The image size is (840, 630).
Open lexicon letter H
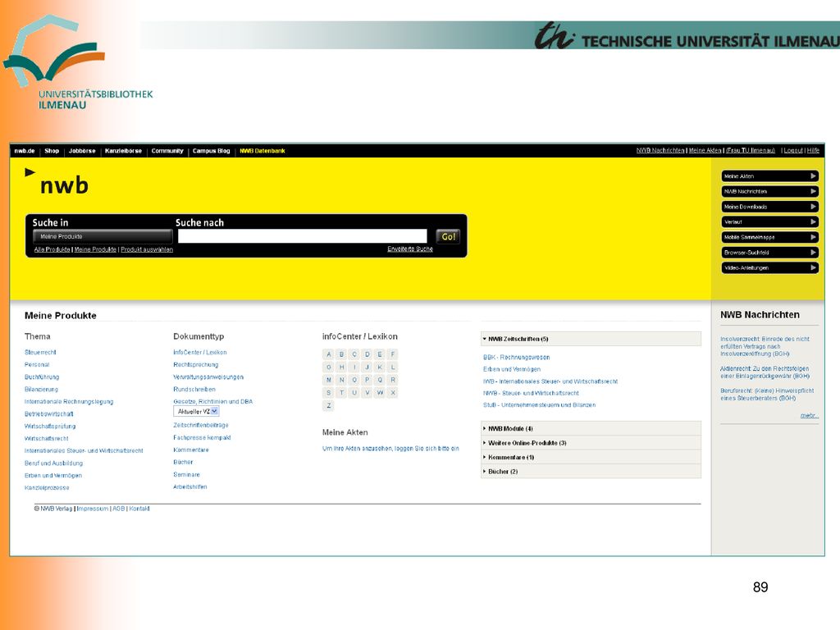coord(342,367)
